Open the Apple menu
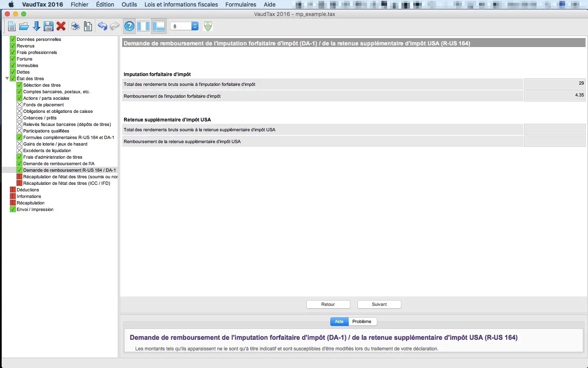Screen dimensions: 588x368 click(11, 4)
